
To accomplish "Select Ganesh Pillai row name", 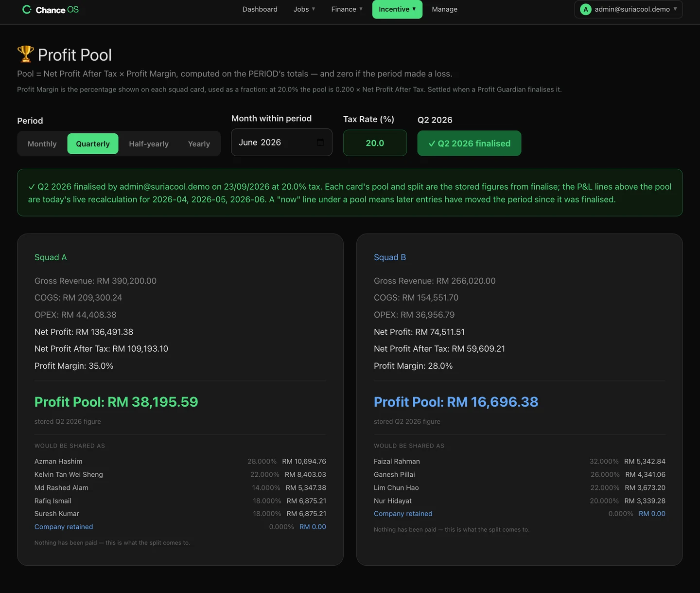I will point(394,474).
